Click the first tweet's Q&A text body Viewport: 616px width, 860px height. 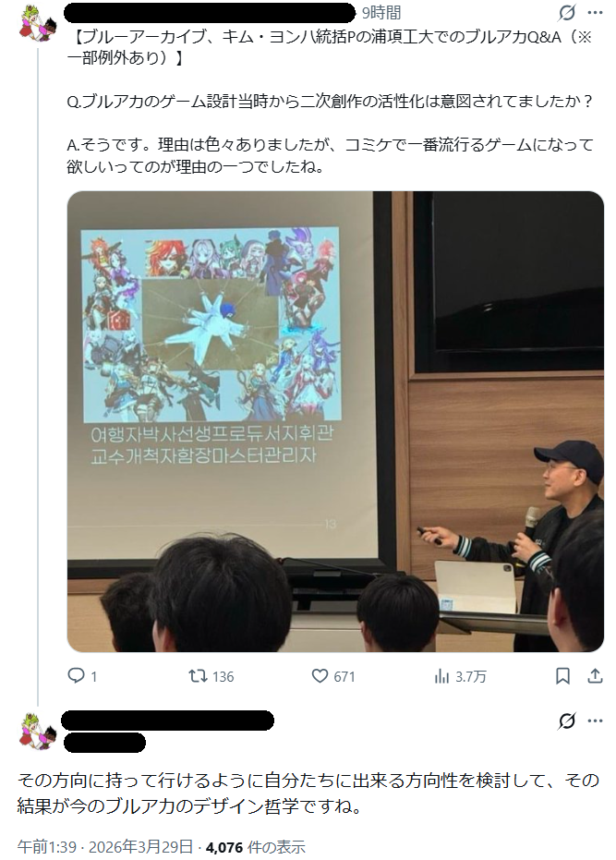(x=331, y=102)
